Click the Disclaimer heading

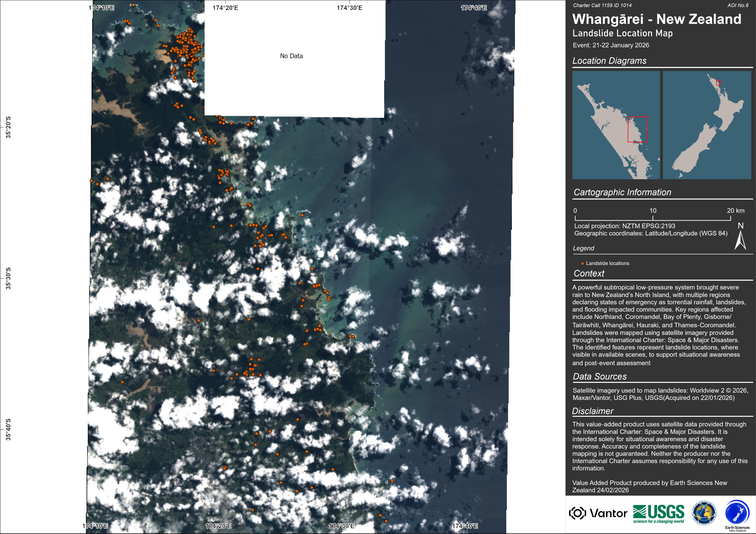pyautogui.click(x=593, y=411)
